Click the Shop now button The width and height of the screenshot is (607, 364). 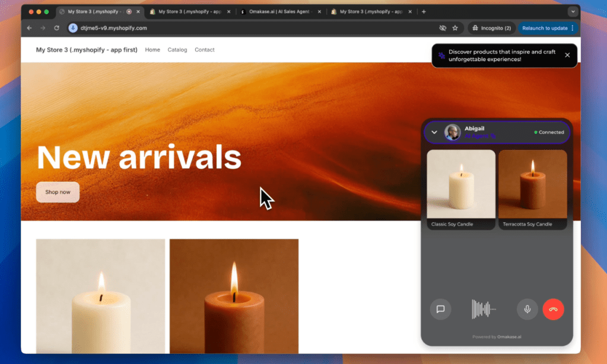point(58,192)
